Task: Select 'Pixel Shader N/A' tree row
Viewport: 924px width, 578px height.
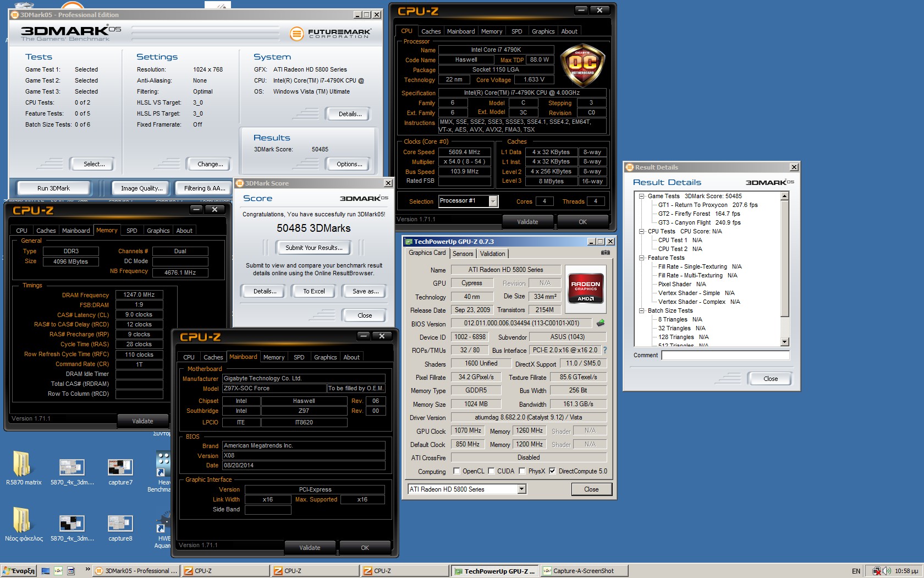Action: tap(682, 284)
